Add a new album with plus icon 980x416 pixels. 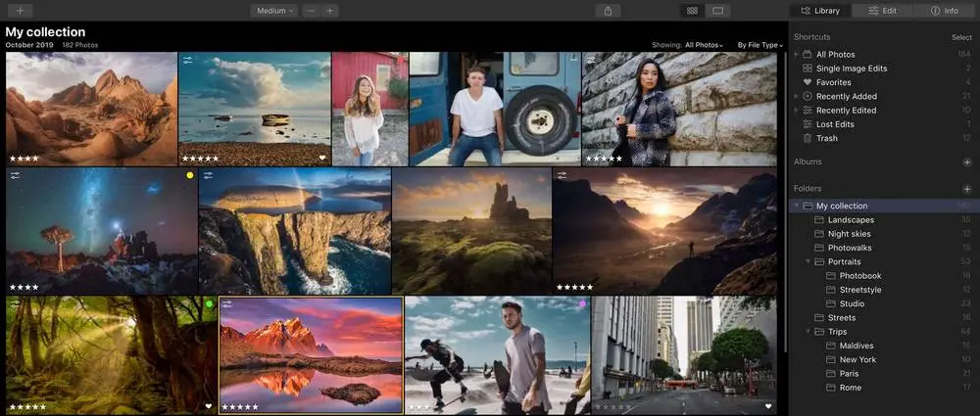[x=966, y=162]
